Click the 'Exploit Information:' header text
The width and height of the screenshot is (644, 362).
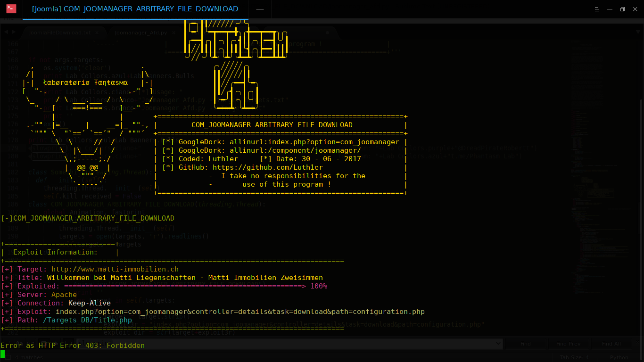coord(56,252)
